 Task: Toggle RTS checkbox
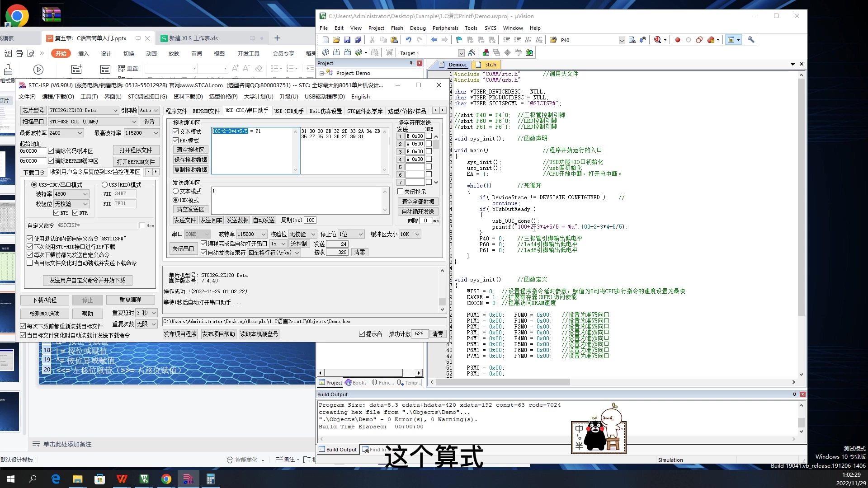coord(57,213)
